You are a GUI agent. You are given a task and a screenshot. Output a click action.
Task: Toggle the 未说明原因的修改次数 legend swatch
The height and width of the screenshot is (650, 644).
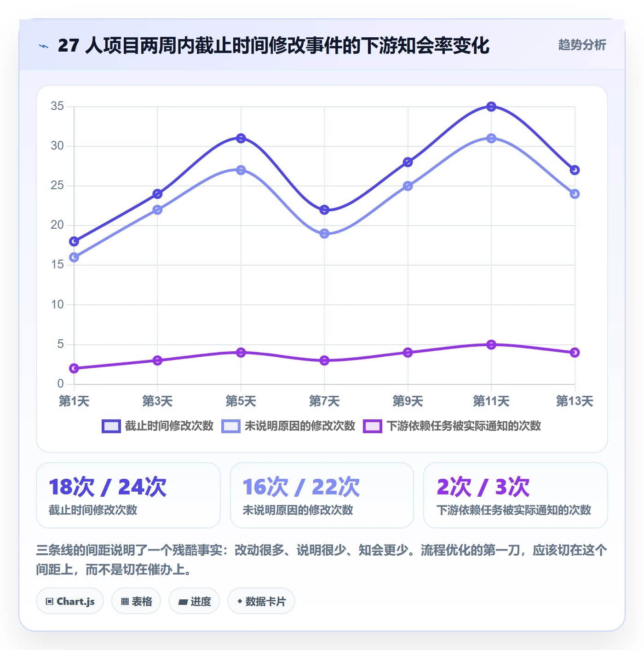pos(231,426)
